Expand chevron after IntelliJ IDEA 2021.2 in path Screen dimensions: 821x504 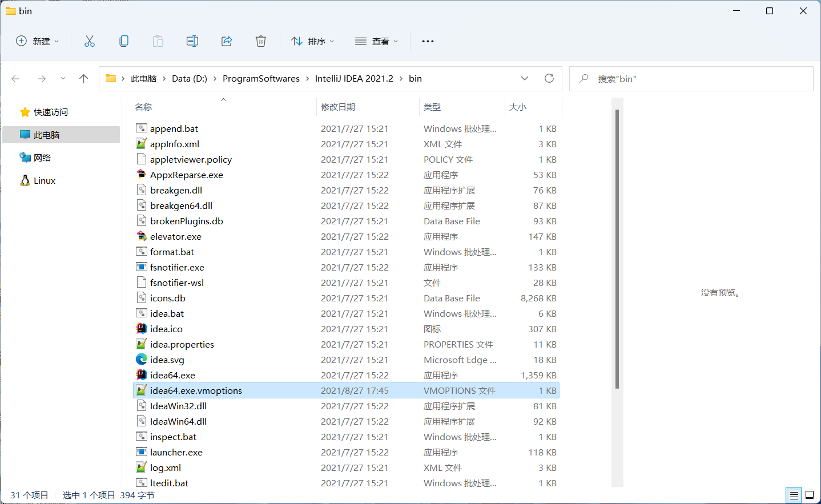(401, 79)
